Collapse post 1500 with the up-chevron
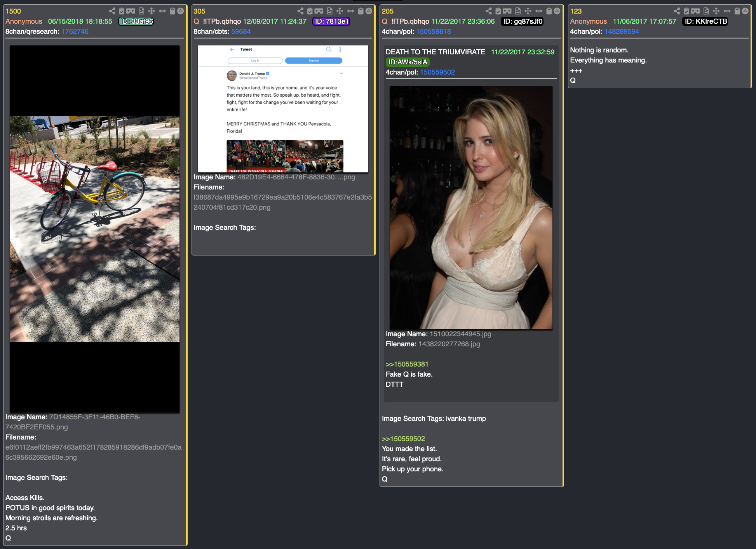Image resolution: width=756 pixels, height=549 pixels. click(x=181, y=11)
